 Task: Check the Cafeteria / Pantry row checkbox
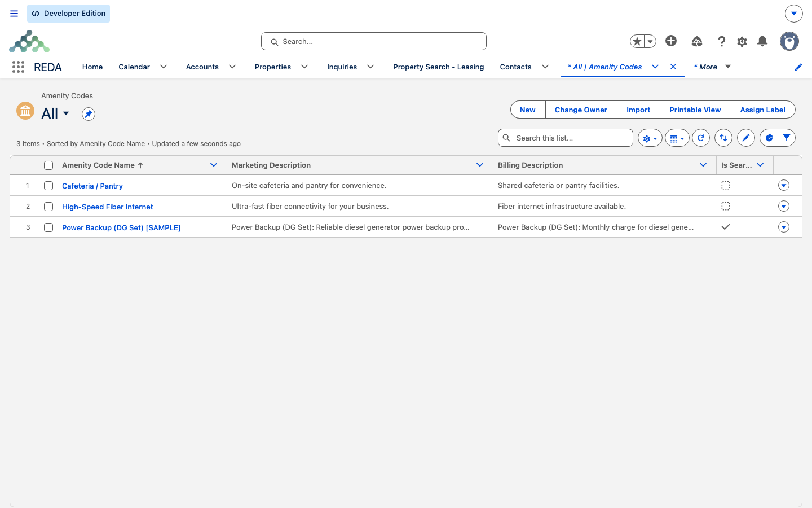(x=48, y=186)
